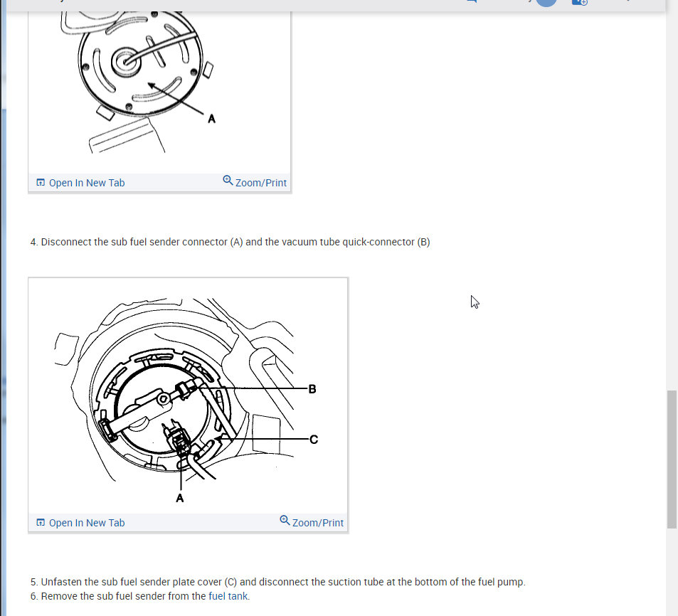Click the fuel sender plate diagram with arrow A

(159, 92)
